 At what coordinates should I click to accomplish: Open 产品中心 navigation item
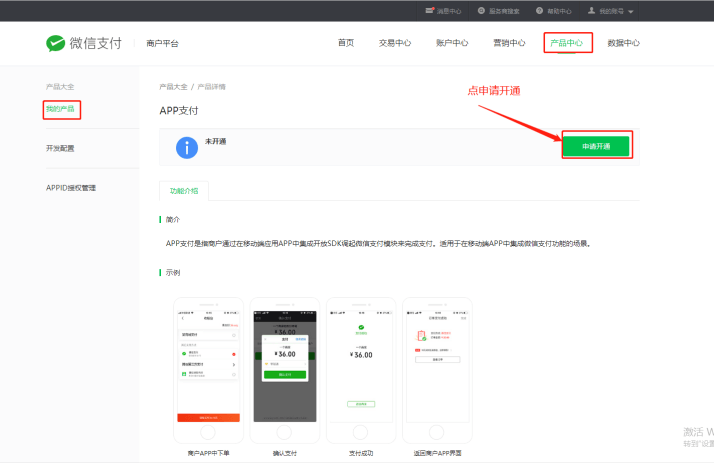566,43
